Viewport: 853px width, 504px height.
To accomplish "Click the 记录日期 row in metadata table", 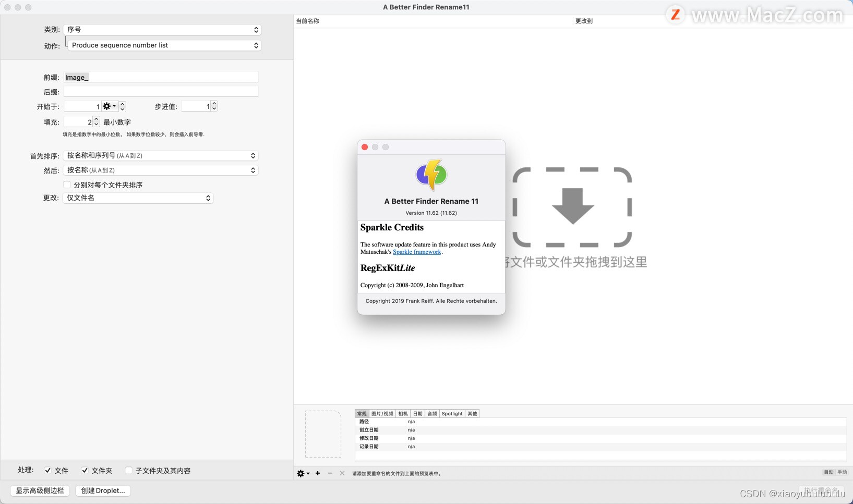I will (x=600, y=447).
